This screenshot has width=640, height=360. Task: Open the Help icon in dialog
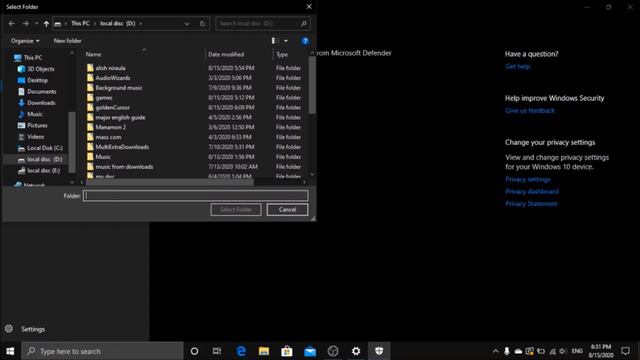click(305, 41)
